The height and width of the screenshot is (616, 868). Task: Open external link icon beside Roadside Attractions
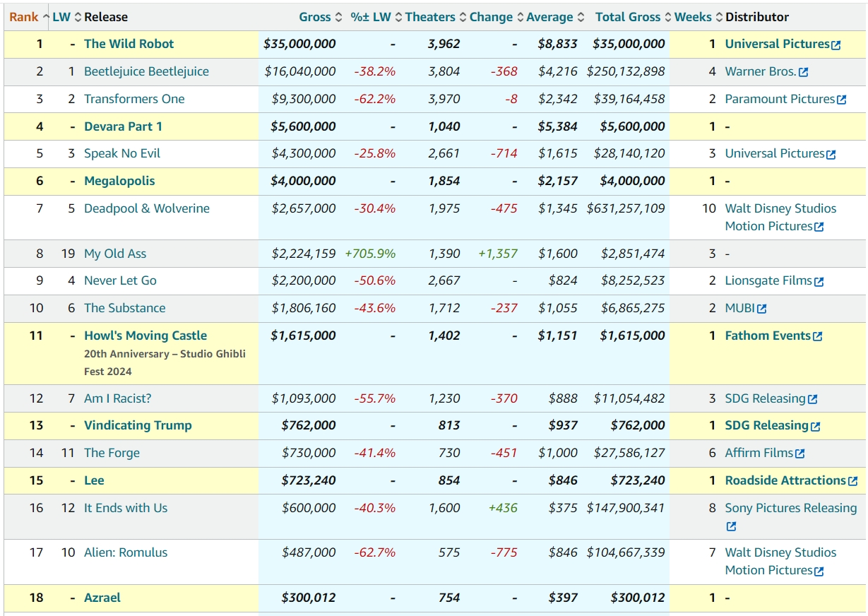click(852, 481)
